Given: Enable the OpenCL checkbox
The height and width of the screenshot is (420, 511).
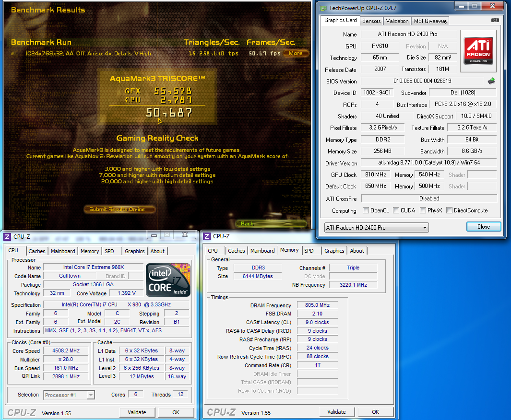Looking at the screenshot, I should [x=366, y=210].
